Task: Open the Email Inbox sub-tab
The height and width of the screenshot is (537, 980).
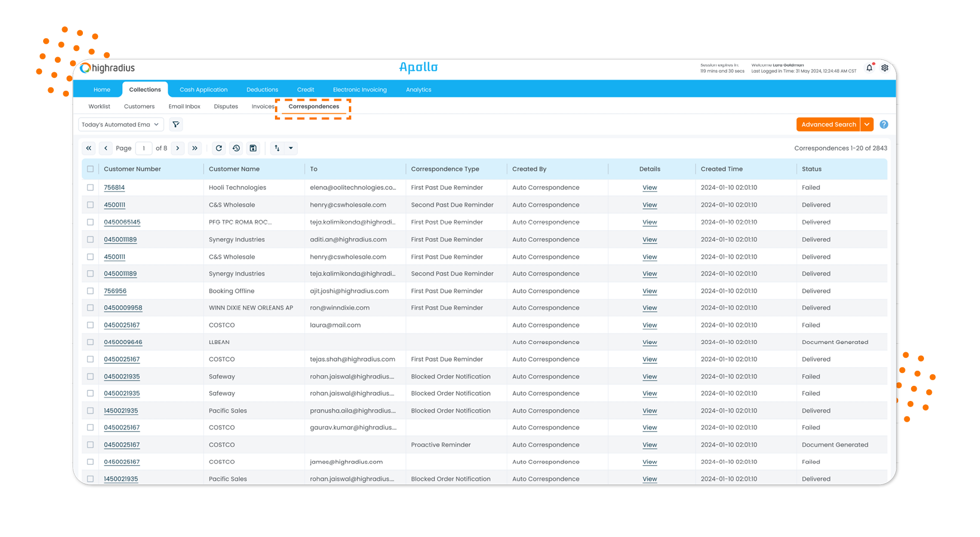Action: coord(184,106)
